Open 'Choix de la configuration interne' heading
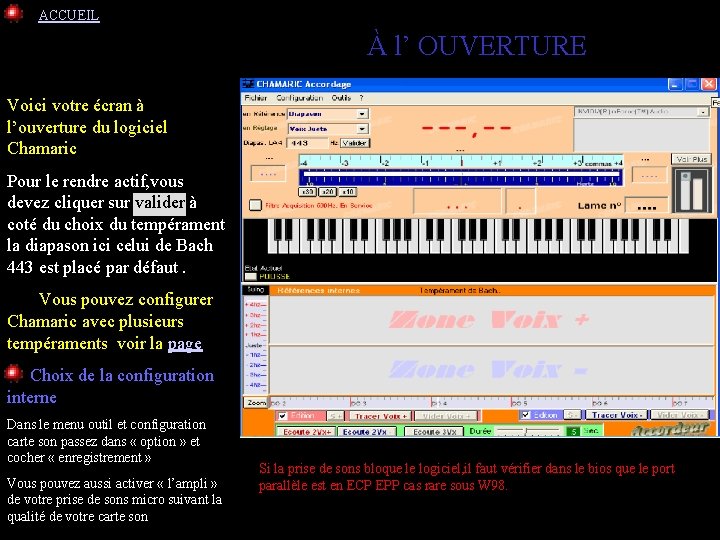The image size is (720, 540). coord(110,386)
